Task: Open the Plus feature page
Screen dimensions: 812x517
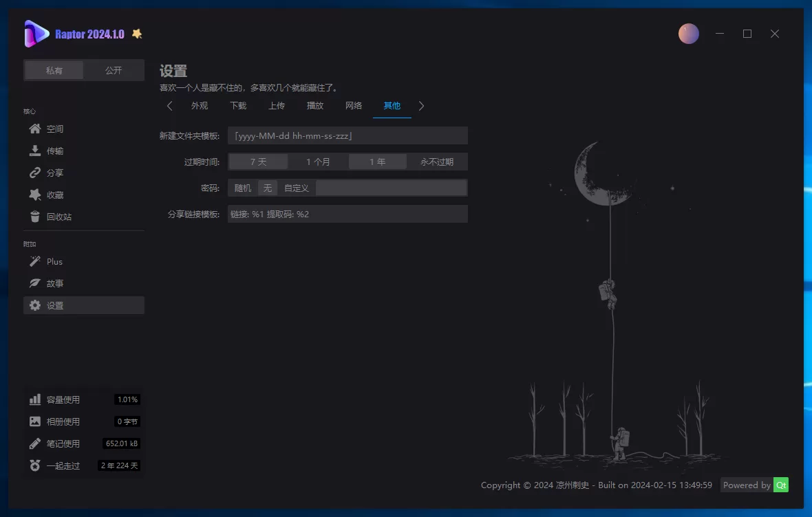Action: (52, 261)
